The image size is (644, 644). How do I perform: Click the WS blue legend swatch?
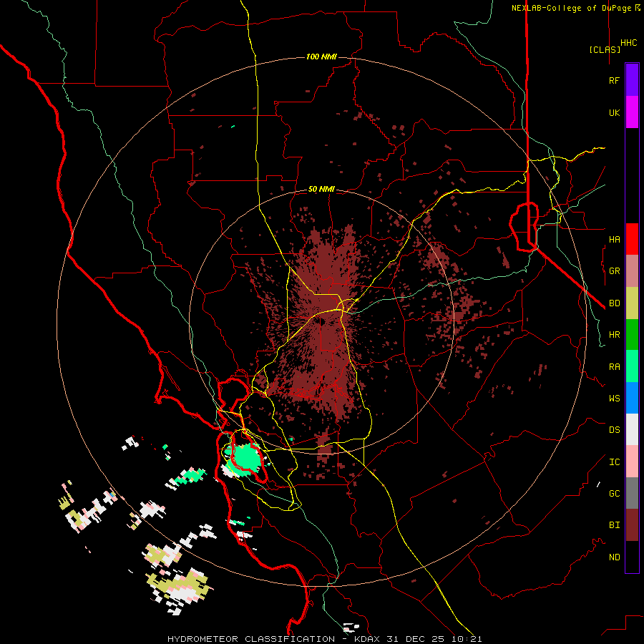pyautogui.click(x=632, y=398)
